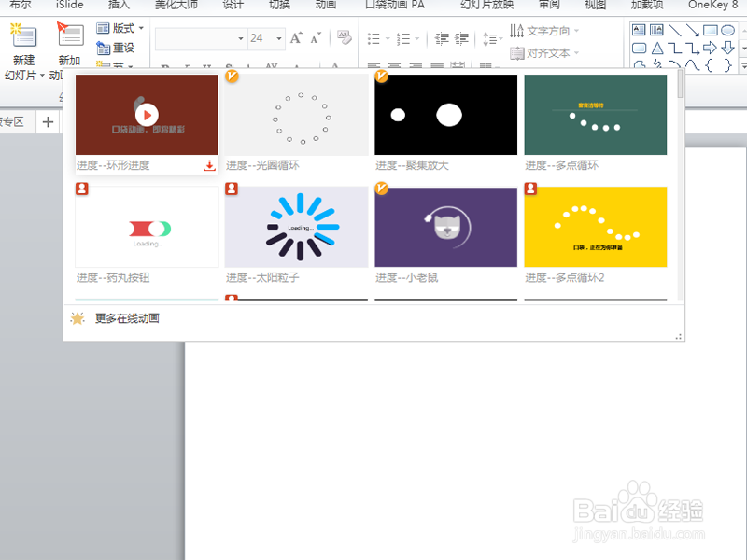Expand the numbered list dropdown arrow
The image size is (747, 560).
coord(416,38)
